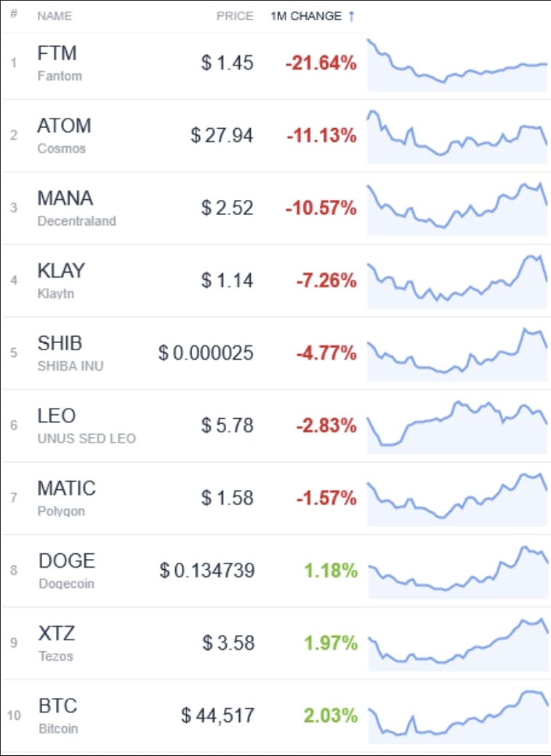
Task: Click the Tezos 1.97% change value
Action: 331,643
